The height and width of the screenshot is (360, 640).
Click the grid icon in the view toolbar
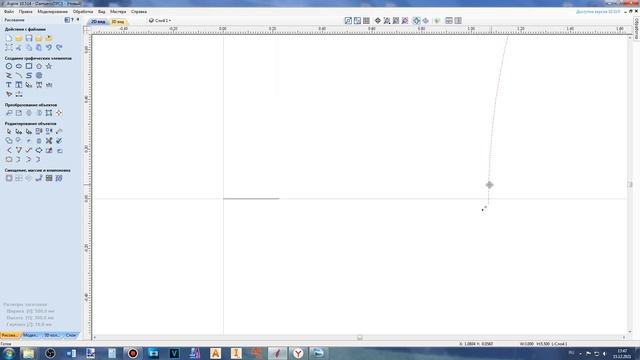pos(366,20)
